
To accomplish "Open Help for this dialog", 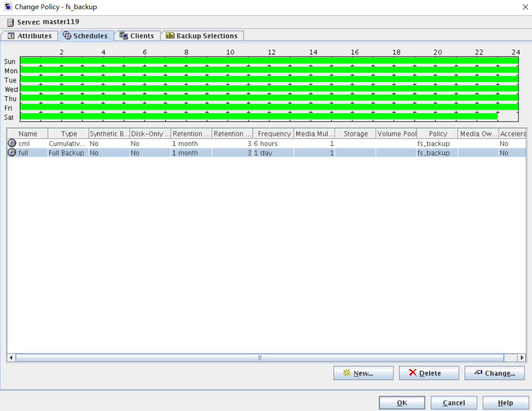I will (505, 403).
